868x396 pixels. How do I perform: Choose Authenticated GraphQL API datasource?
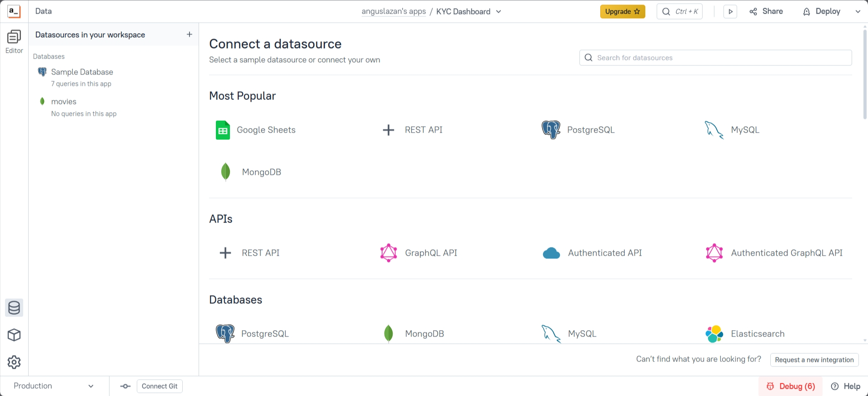pyautogui.click(x=774, y=253)
